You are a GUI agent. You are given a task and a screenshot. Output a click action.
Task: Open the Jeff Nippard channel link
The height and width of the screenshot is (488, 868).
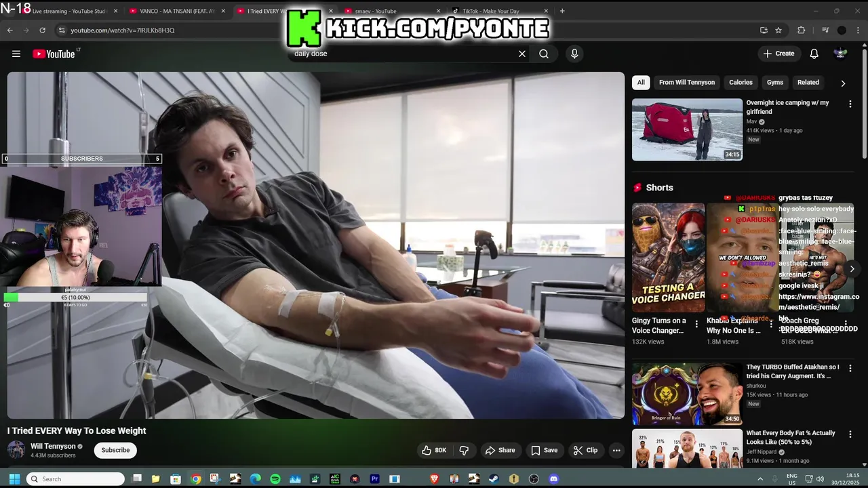coord(762,452)
